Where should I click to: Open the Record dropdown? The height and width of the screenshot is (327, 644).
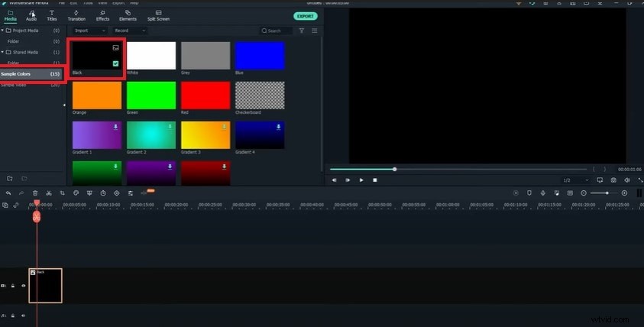pos(130,31)
